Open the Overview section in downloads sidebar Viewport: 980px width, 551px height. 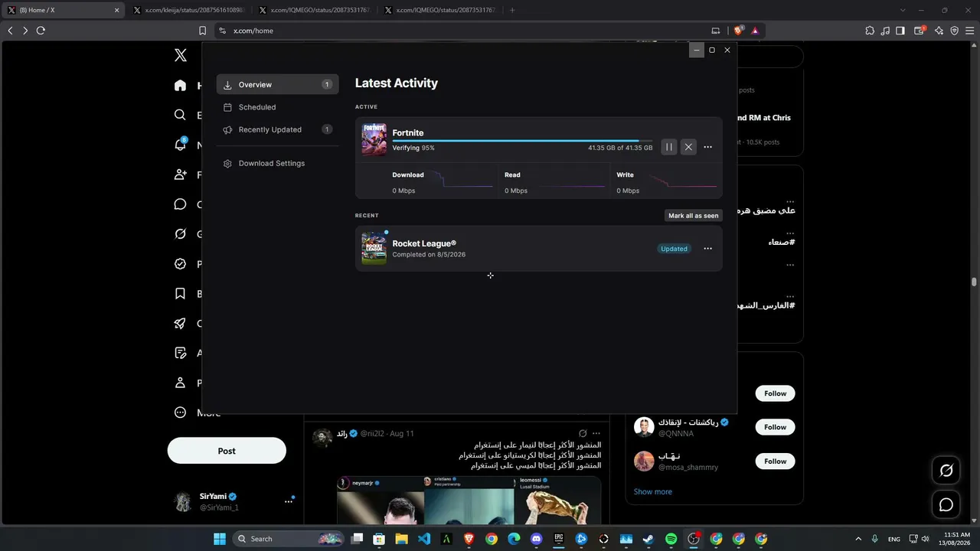[x=277, y=85]
